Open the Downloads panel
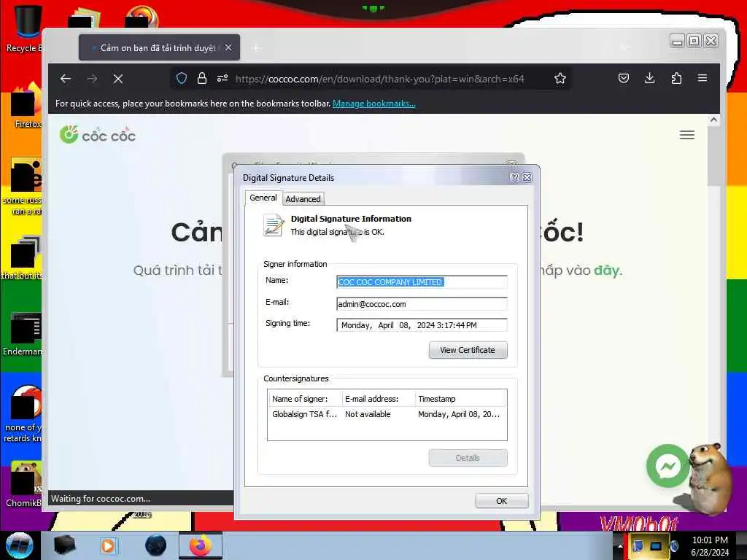Image resolution: width=747 pixels, height=560 pixels. pos(649,79)
